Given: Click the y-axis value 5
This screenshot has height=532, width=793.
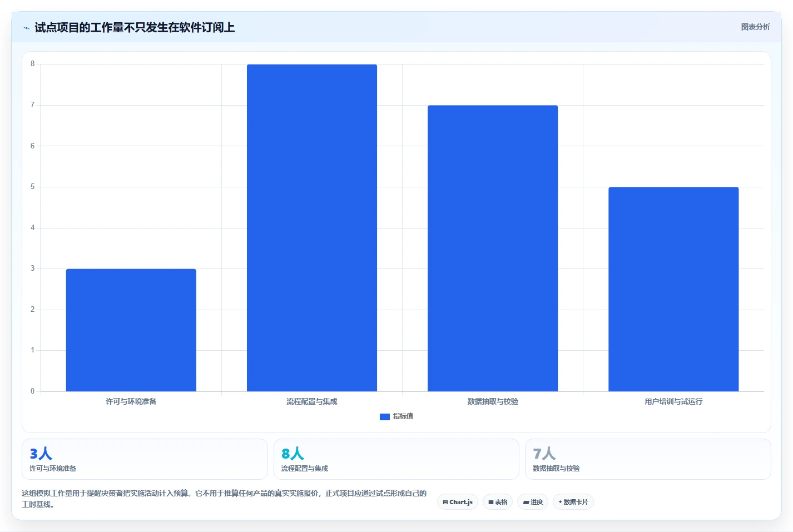Looking at the screenshot, I should pyautogui.click(x=32, y=187).
